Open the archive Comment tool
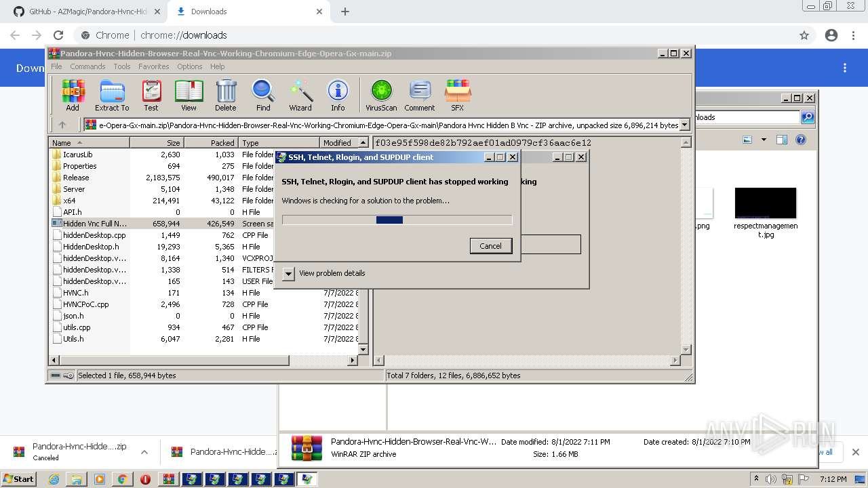868x488 pixels. tap(420, 95)
